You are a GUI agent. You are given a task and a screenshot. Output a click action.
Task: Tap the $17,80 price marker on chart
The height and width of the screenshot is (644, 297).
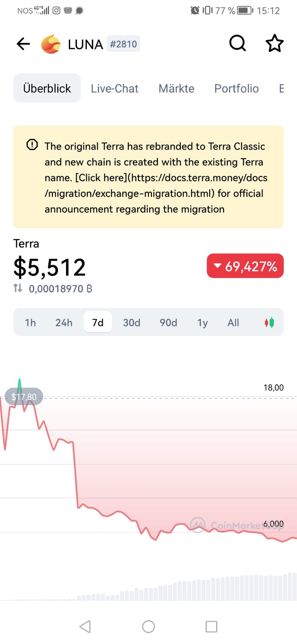pos(24,397)
